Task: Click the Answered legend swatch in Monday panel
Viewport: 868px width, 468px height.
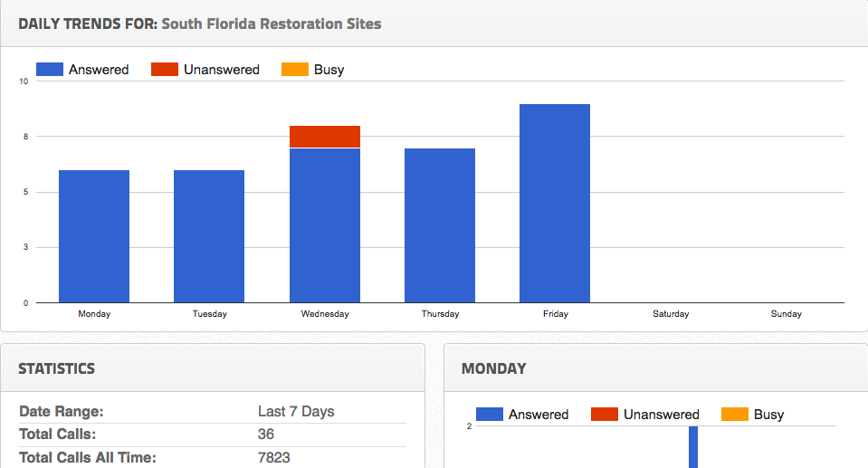Action: point(490,414)
